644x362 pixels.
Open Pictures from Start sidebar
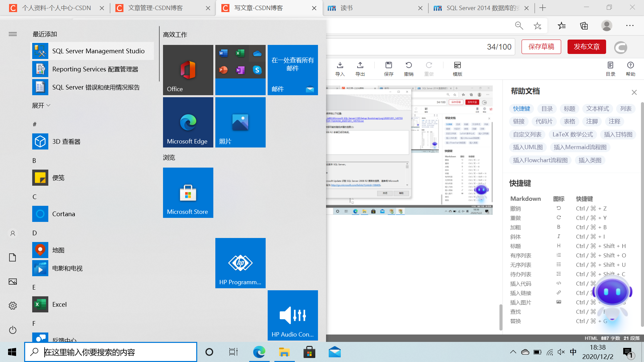coord(13,282)
